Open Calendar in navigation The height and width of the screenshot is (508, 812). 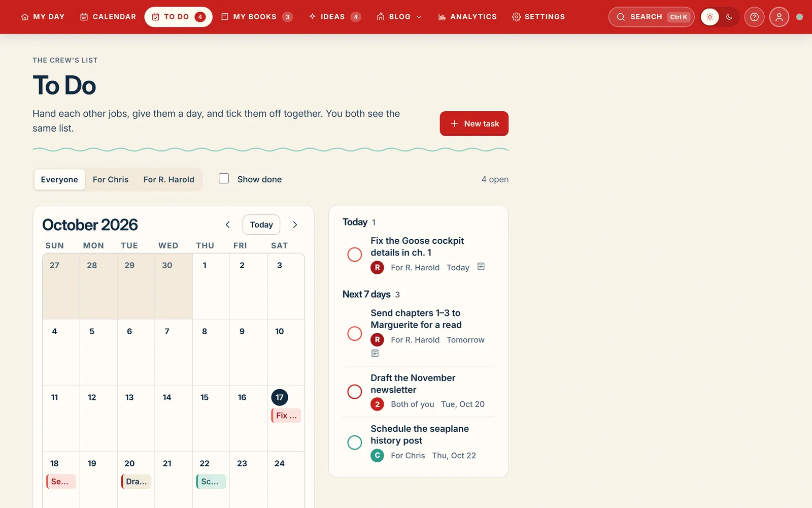[108, 17]
